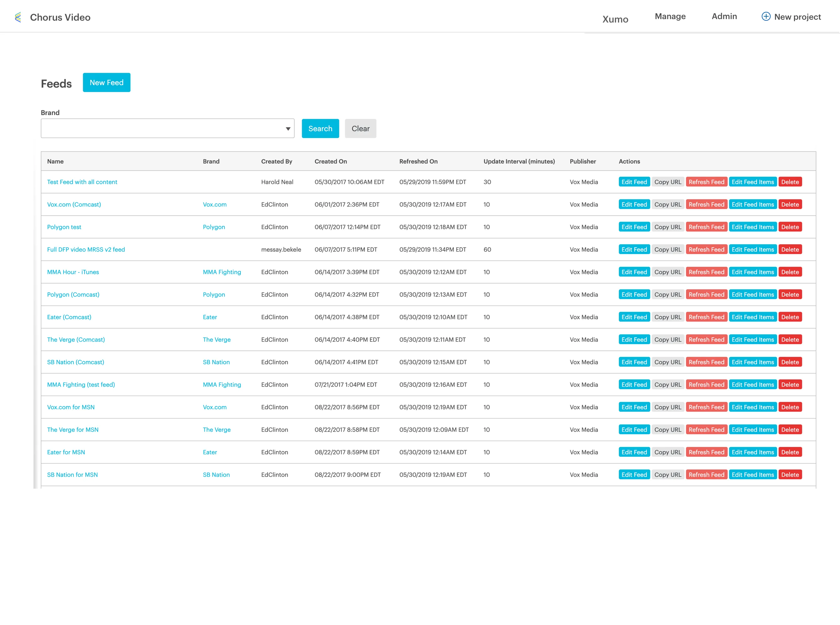Select the Created On column header
This screenshot has height=625, width=840.
pyautogui.click(x=331, y=161)
